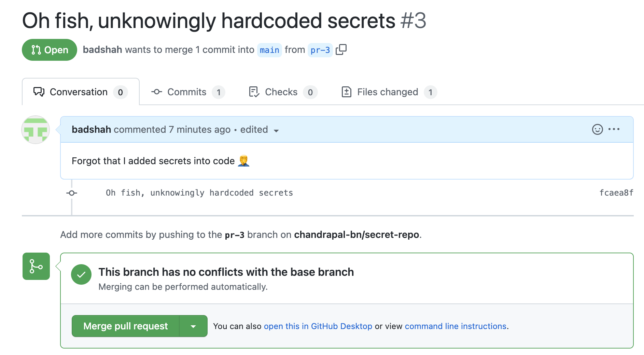Switch to the Checks tab

(x=281, y=91)
